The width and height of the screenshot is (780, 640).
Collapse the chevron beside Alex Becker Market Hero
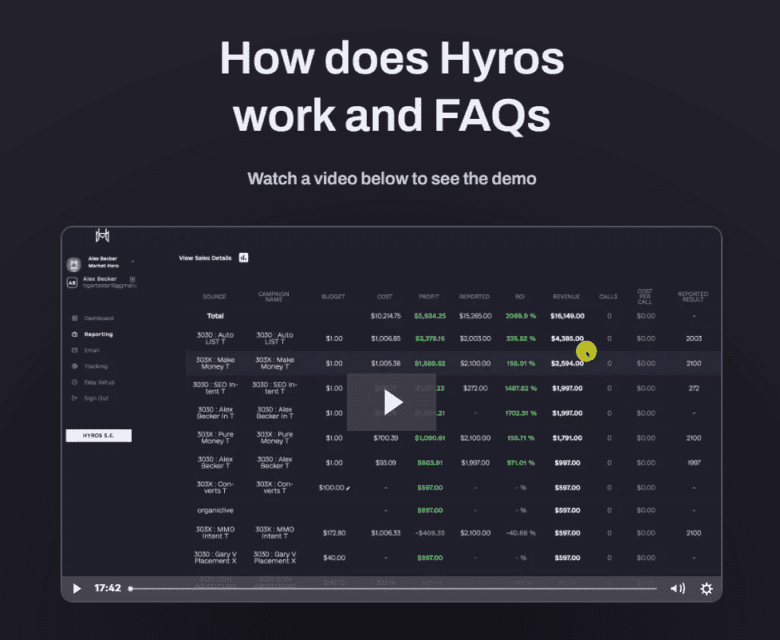133,262
